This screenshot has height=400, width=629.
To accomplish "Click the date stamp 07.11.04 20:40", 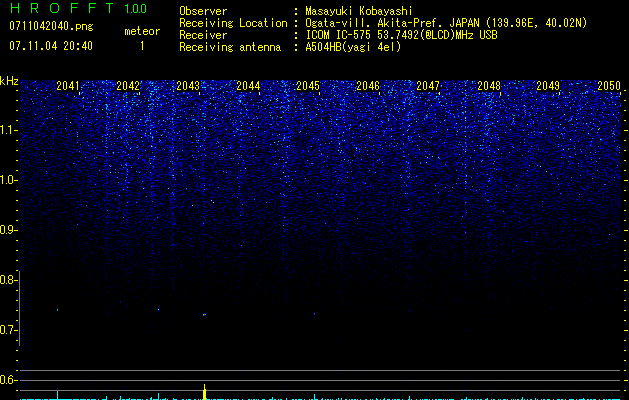I will (x=51, y=46).
